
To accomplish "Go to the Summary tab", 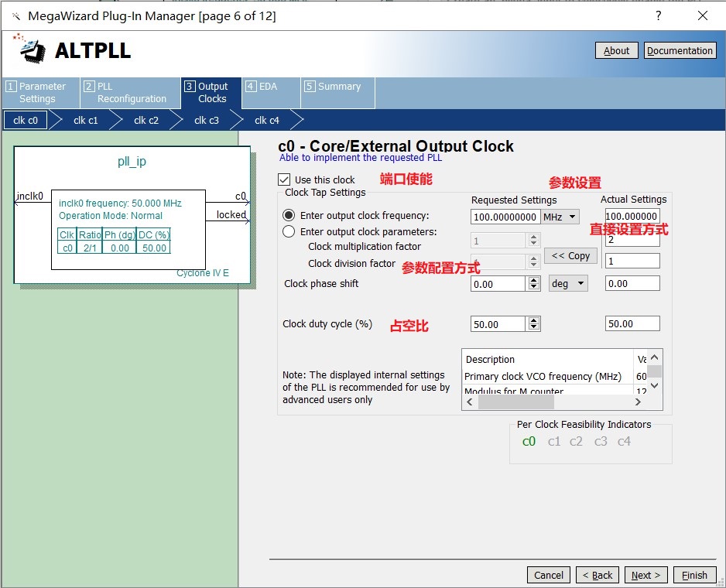I will click(x=338, y=87).
